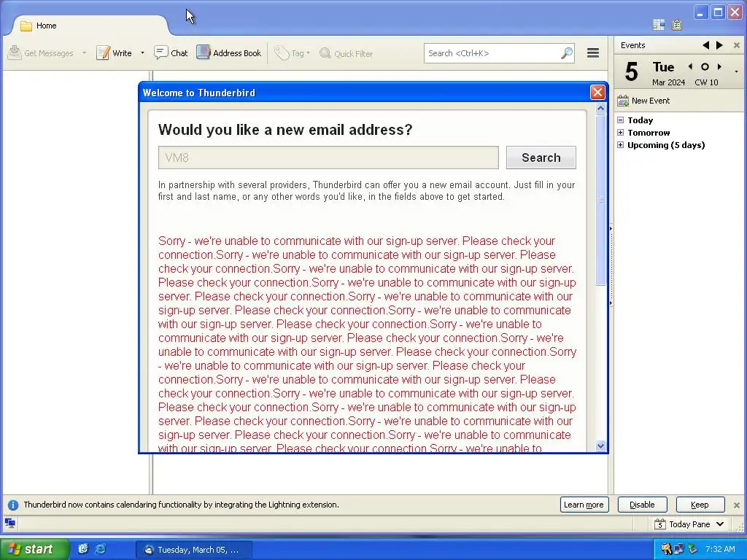Open Chat from the toolbar
This screenshot has width=747, height=560.
coord(171,52)
